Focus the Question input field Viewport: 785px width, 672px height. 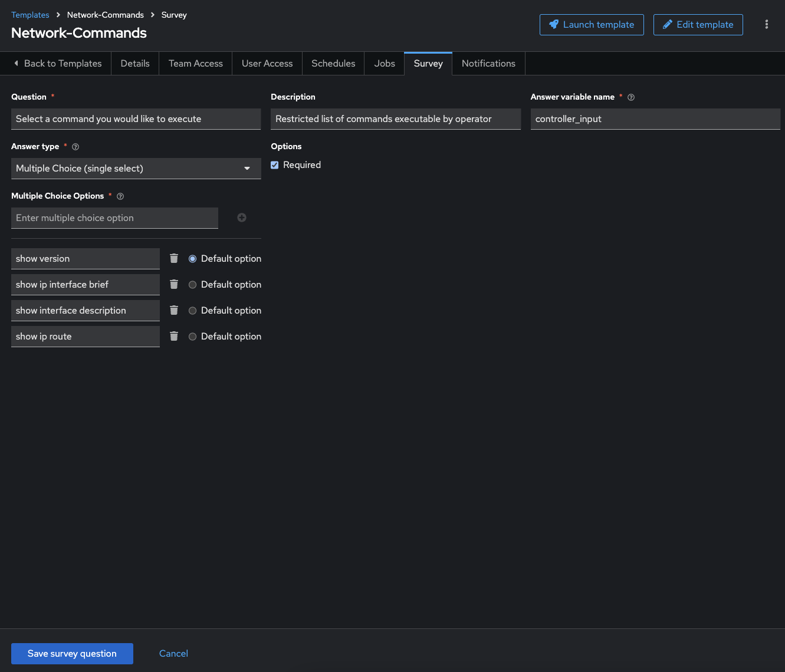point(136,119)
